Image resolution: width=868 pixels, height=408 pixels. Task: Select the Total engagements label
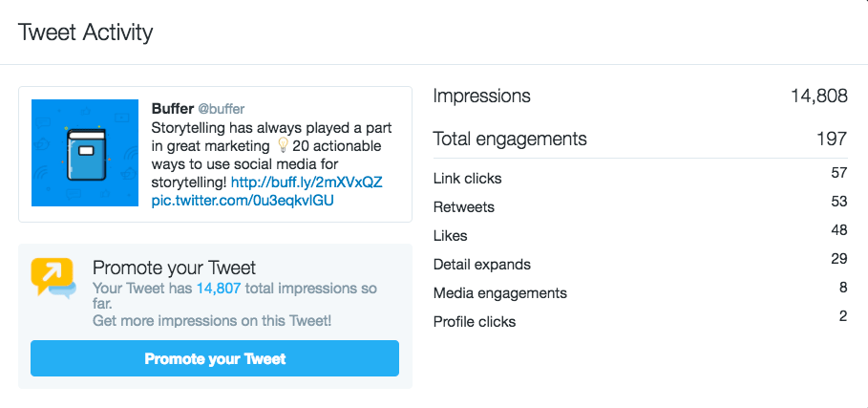click(x=510, y=139)
